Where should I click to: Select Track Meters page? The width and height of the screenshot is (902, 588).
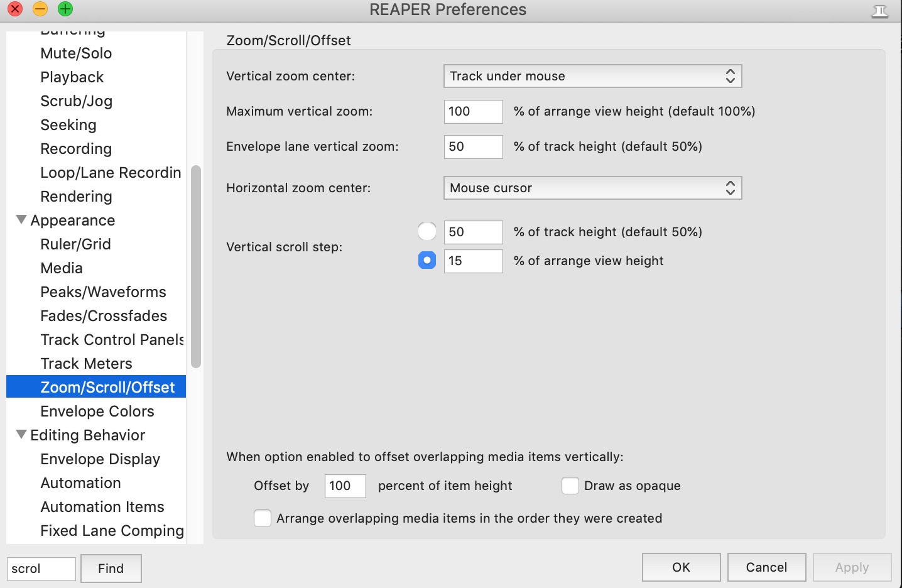pos(86,364)
